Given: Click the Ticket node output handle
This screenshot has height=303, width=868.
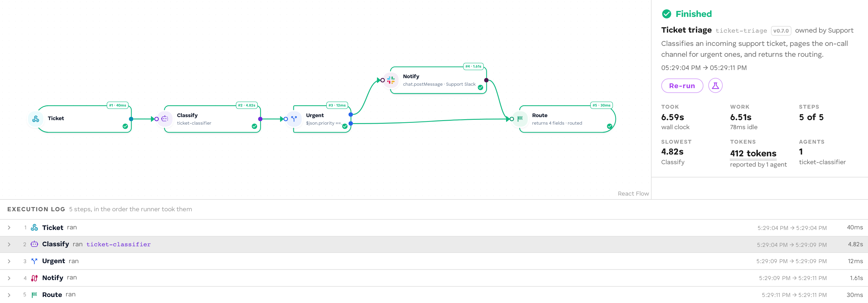Looking at the screenshot, I should (x=131, y=119).
